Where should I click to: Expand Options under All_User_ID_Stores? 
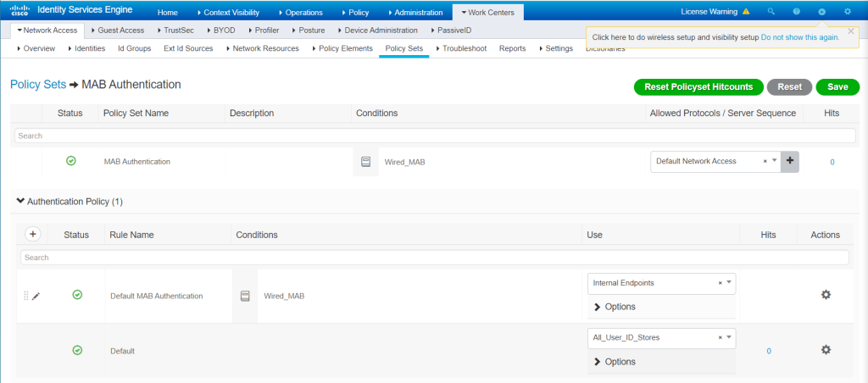click(615, 362)
